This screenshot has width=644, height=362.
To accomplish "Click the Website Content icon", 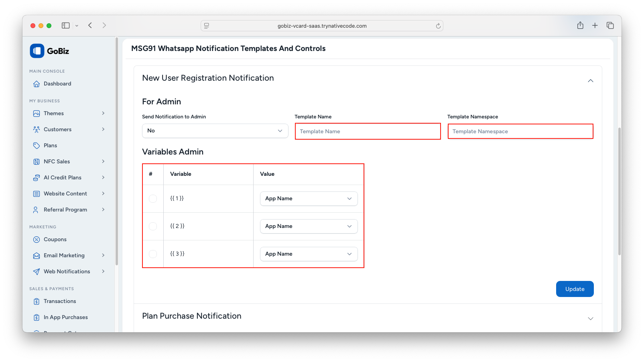I will (37, 194).
